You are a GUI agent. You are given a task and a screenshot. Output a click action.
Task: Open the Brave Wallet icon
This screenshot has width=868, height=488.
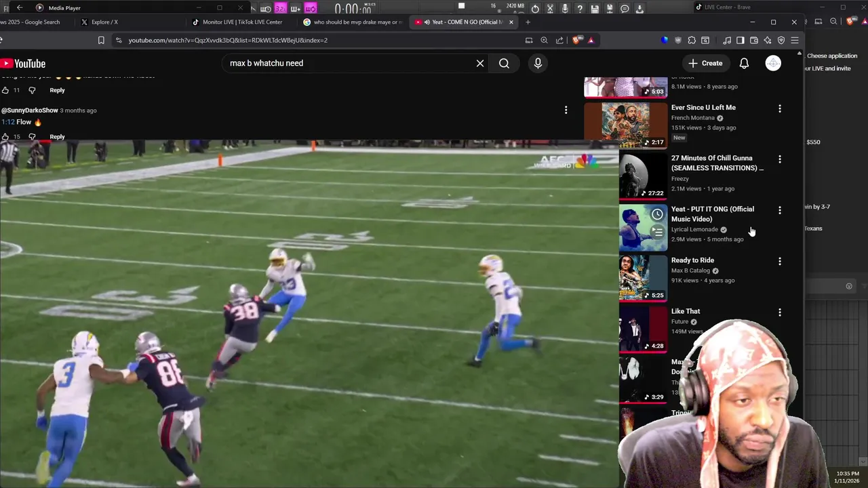[x=753, y=40]
